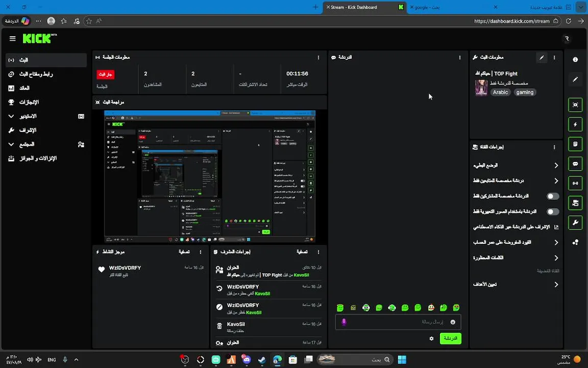Click the pencil icon in right sidebar
Image resolution: width=588 pixels, height=368 pixels.
pyautogui.click(x=575, y=79)
